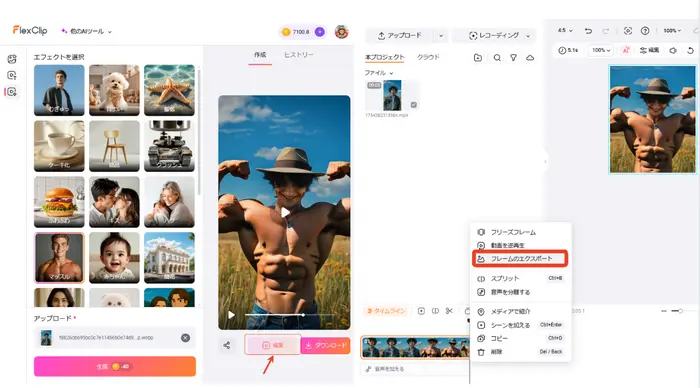Switch to the クラウド tab

point(428,57)
